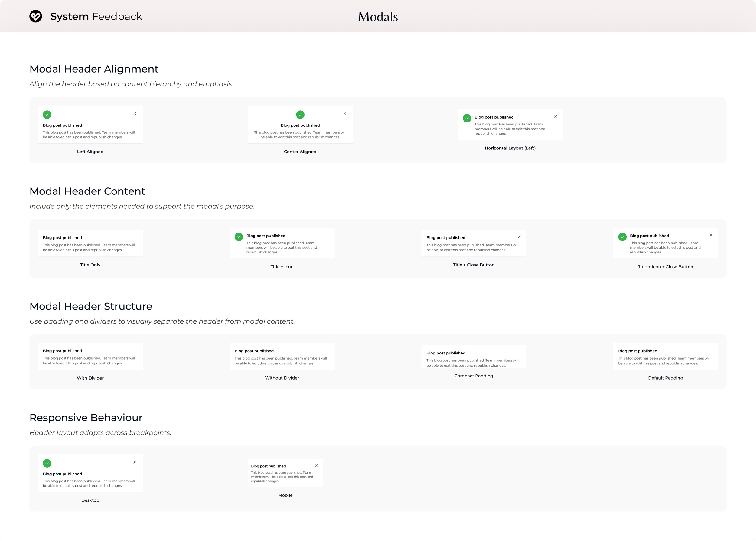Click check icon in Title + Icon + Close Button modal

(622, 237)
